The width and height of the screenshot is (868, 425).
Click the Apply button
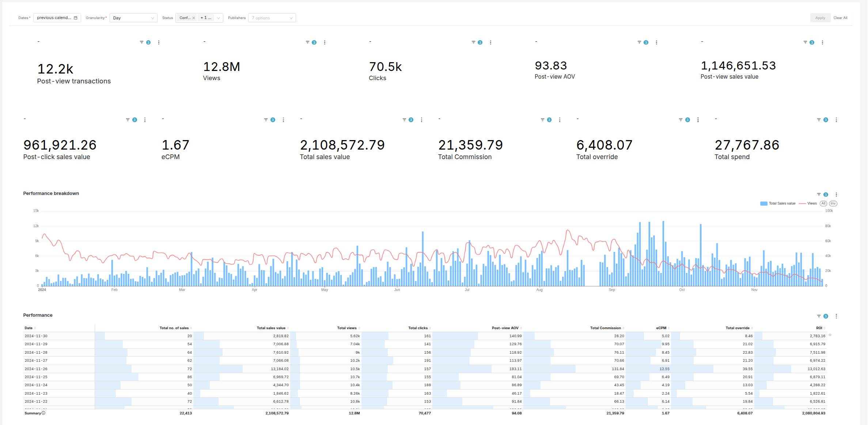820,18
